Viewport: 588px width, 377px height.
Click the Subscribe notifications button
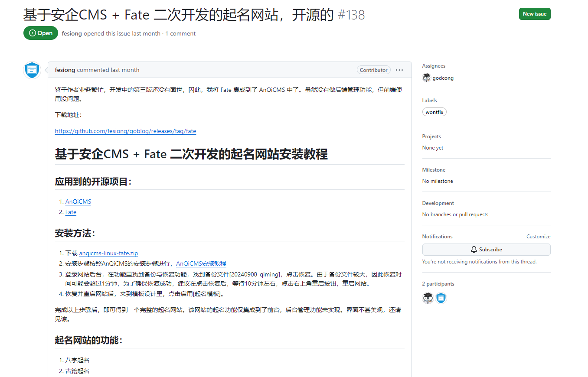coord(487,250)
